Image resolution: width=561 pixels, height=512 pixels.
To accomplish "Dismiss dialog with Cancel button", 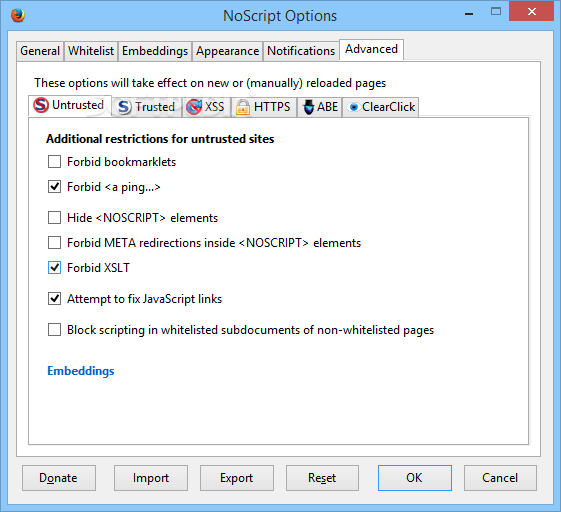I will coord(500,478).
